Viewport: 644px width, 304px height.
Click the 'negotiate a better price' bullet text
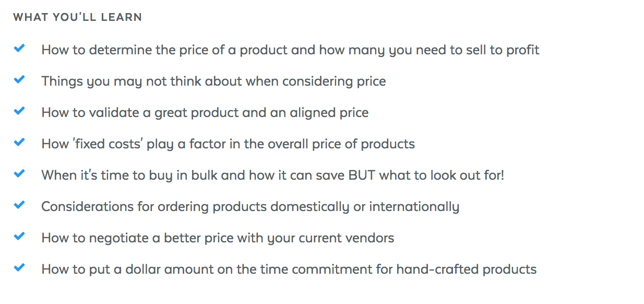[218, 238]
